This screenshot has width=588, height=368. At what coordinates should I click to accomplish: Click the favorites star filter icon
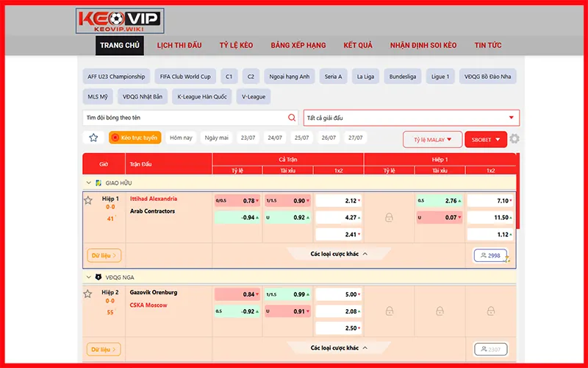coord(93,138)
